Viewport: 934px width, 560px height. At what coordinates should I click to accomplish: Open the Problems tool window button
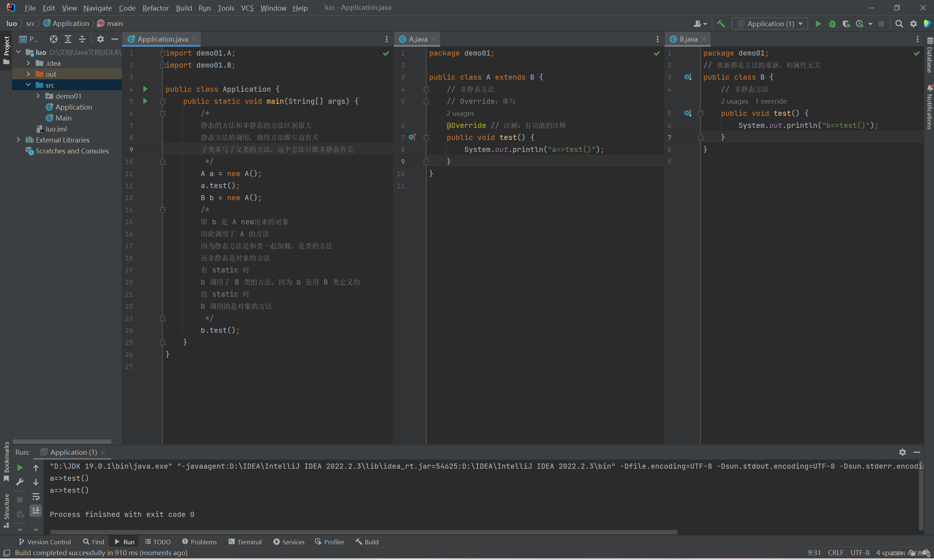(x=199, y=542)
